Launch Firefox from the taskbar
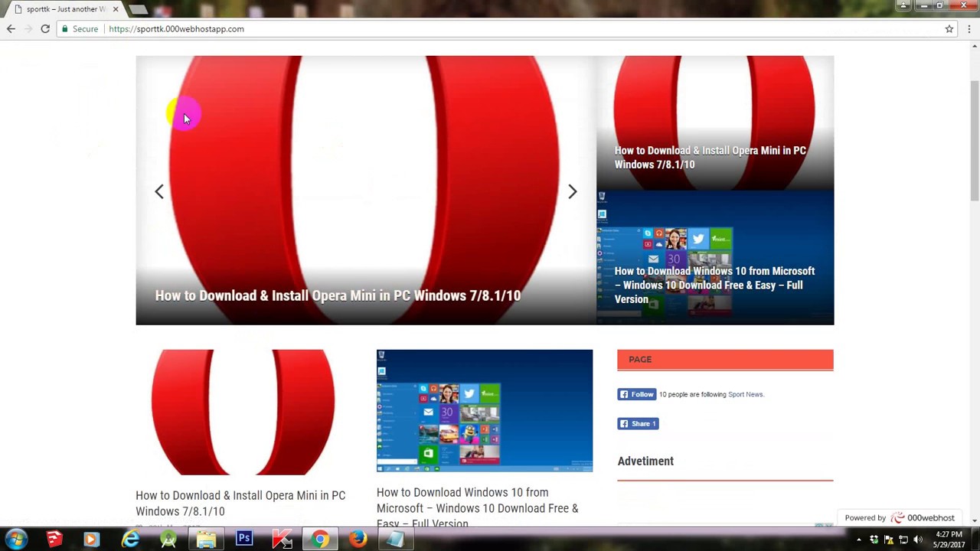980x551 pixels. 358,540
